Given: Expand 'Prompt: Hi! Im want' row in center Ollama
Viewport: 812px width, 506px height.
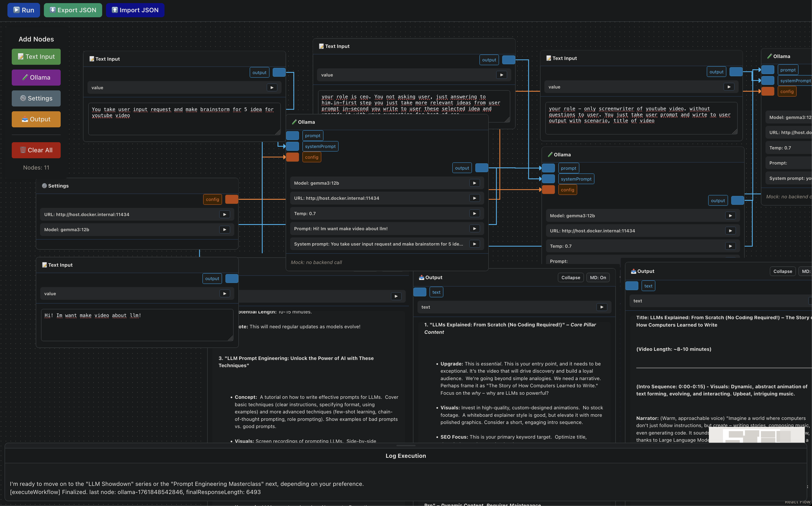Looking at the screenshot, I should click(x=474, y=229).
